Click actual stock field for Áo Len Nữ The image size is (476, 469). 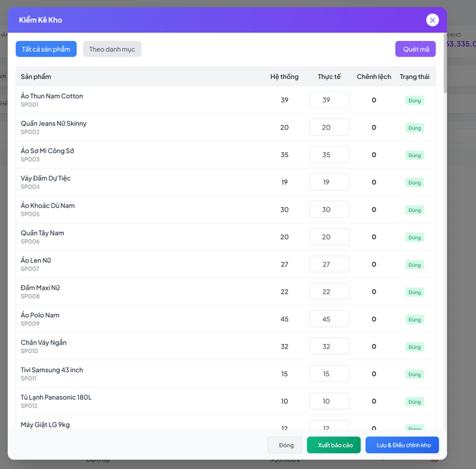tap(329, 264)
